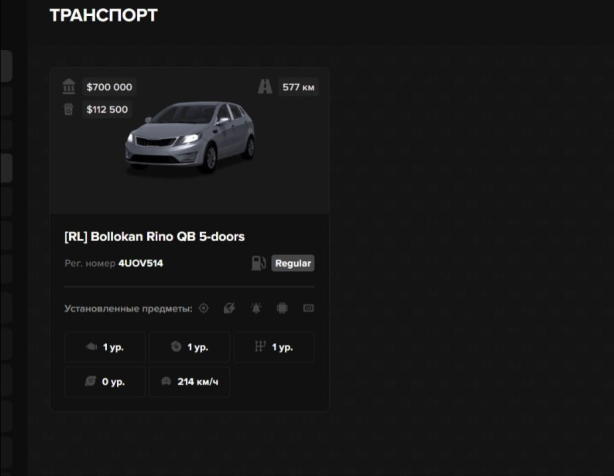Select the lightning bolt installed item icon
The height and width of the screenshot is (476, 614).
point(230,308)
